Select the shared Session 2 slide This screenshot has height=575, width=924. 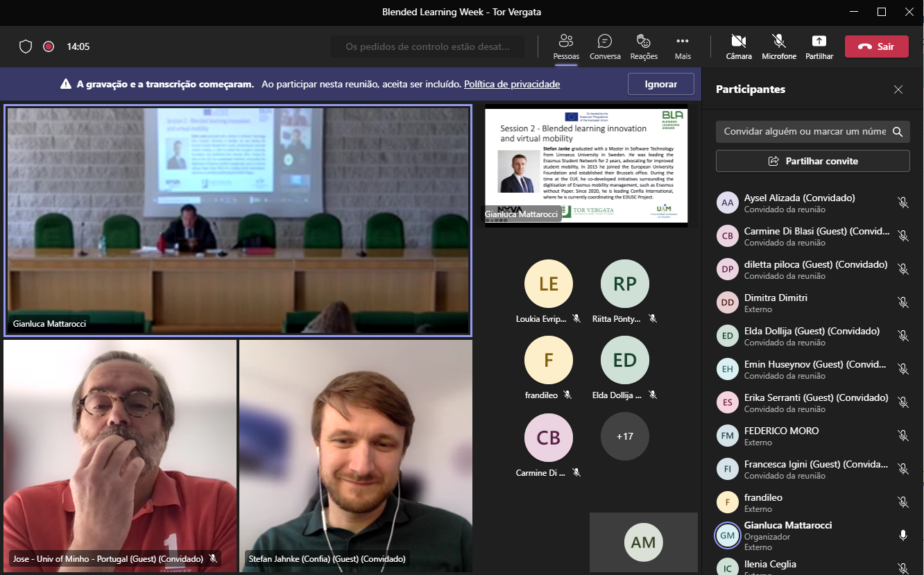pyautogui.click(x=586, y=165)
